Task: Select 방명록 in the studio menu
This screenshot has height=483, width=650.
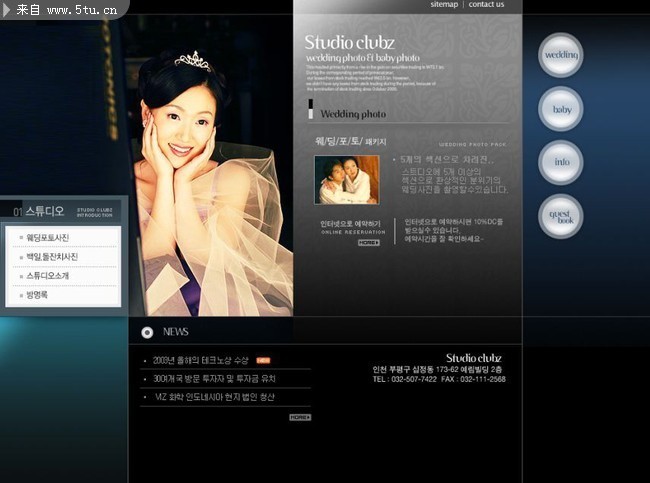Action: point(37,295)
